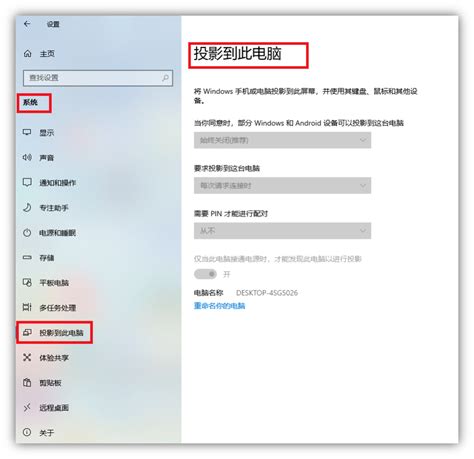
Task: Expand the 每次请求连接时 dropdown
Action: 282,185
